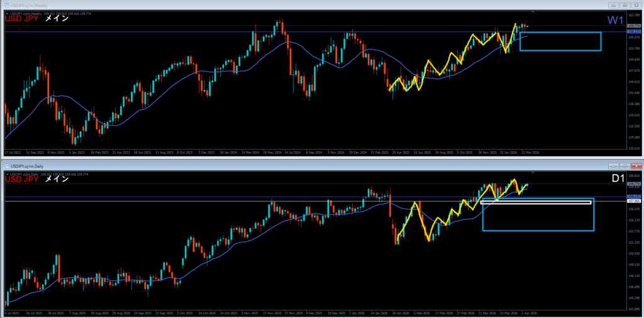Close the USDJPY Daily chart window
This screenshot has height=318, width=644.
pyautogui.click(x=636, y=165)
